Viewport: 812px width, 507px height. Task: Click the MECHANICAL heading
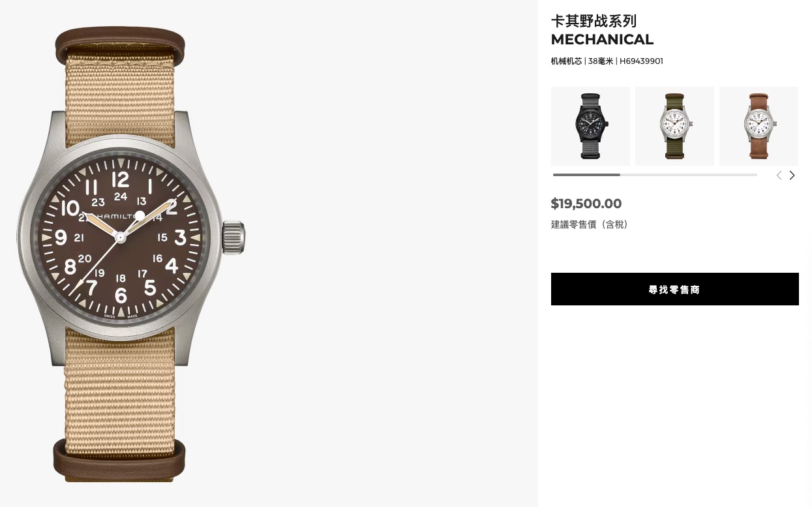[x=602, y=40]
